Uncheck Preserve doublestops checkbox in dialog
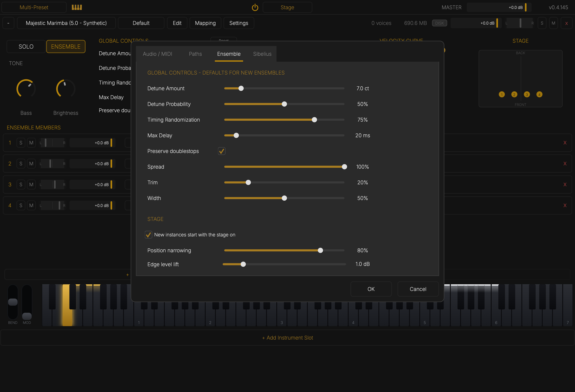The image size is (575, 392). 222,151
